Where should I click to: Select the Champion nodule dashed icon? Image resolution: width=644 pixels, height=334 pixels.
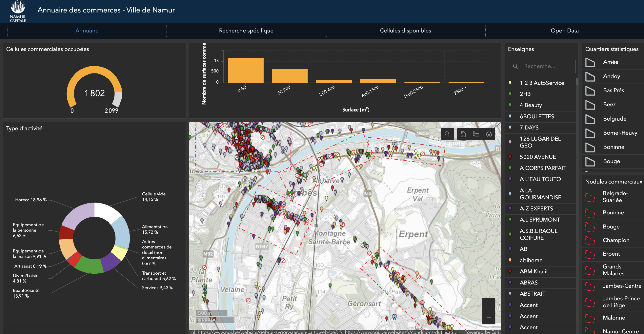590,240
